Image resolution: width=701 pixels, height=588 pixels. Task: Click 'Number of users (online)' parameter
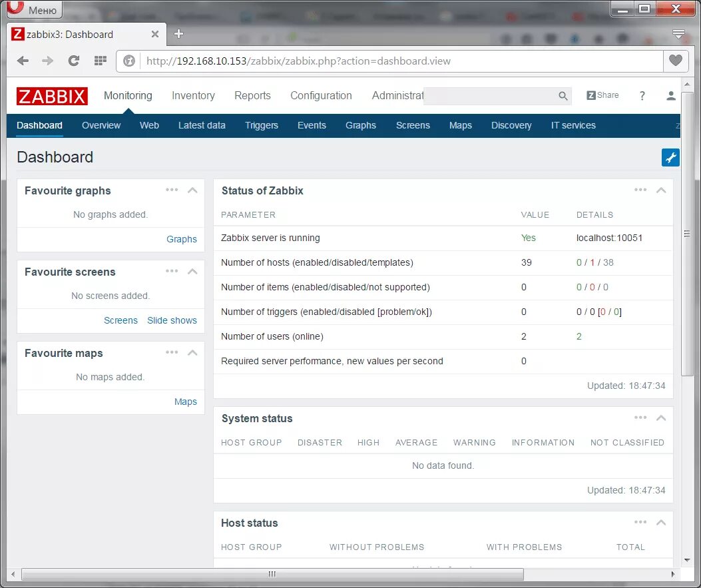point(272,336)
